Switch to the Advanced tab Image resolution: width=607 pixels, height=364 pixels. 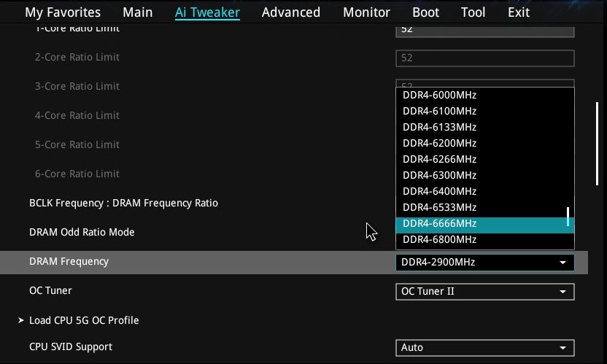pos(290,12)
